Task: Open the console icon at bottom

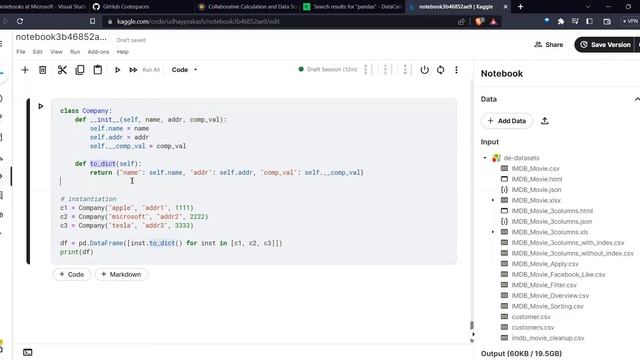Action: pyautogui.click(x=27, y=352)
